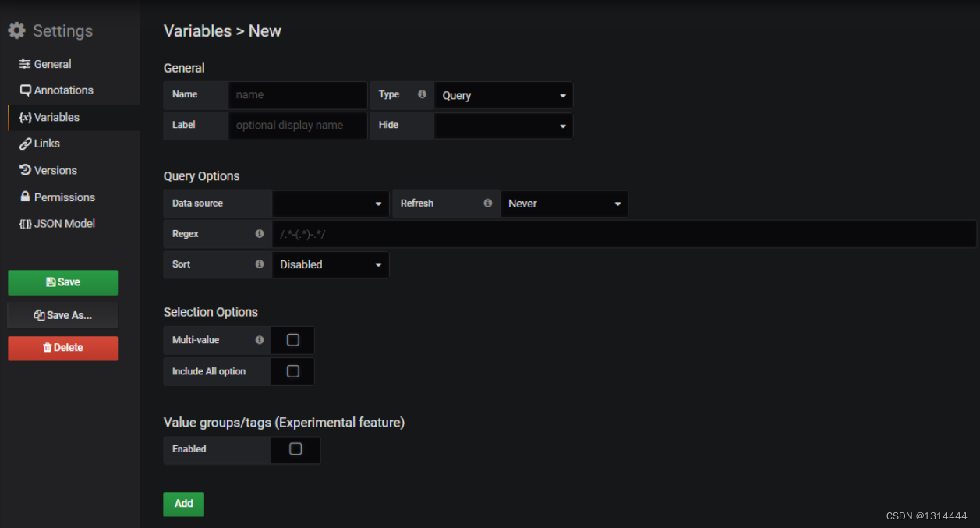Click the red Delete button
This screenshot has width=980, height=528.
(63, 348)
